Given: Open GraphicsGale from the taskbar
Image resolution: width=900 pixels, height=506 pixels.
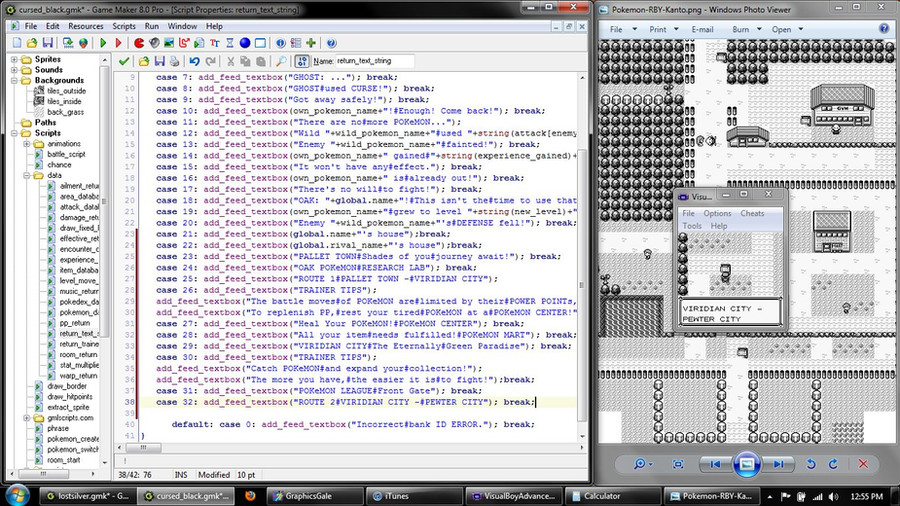Looking at the screenshot, I should 316,496.
